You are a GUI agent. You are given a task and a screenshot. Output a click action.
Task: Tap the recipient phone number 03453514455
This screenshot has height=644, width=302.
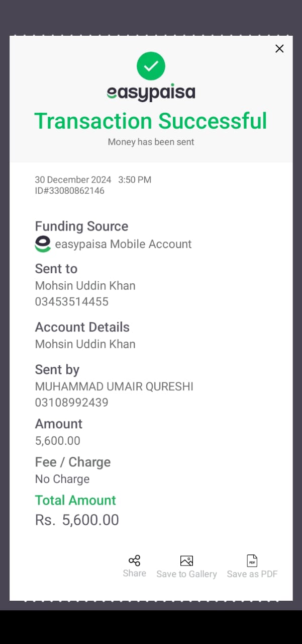tap(71, 302)
